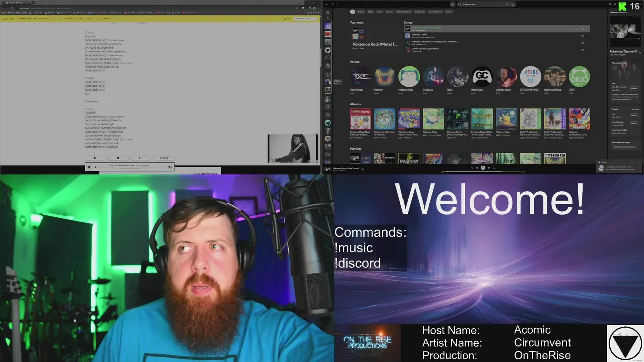Open NateWantsToBattle artist avatar
The image size is (644, 362).
(555, 77)
